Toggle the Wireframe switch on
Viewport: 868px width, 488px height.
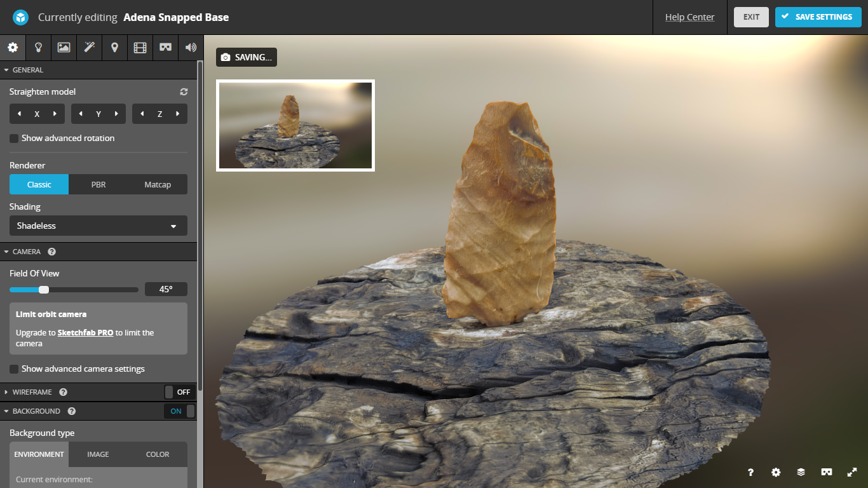pos(180,392)
